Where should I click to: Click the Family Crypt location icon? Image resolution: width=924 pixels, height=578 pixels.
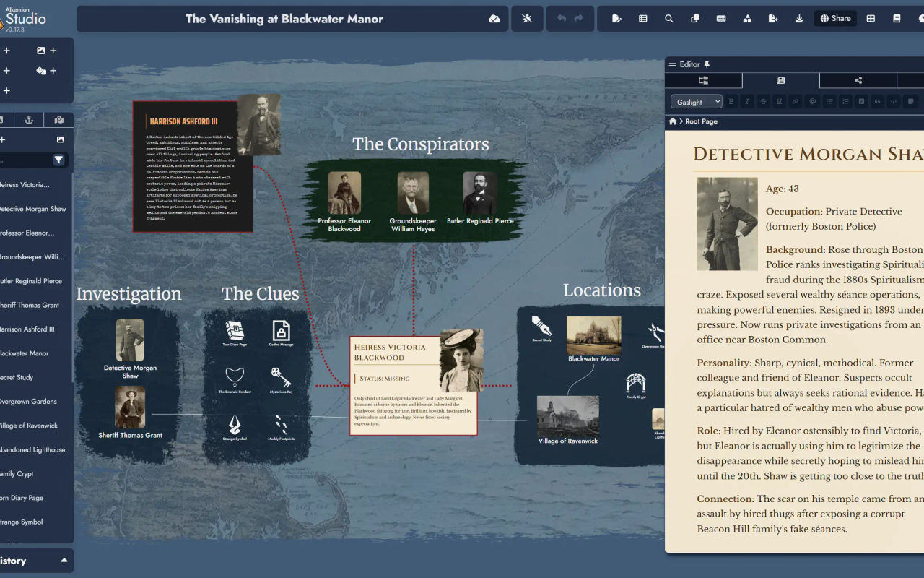[636, 383]
